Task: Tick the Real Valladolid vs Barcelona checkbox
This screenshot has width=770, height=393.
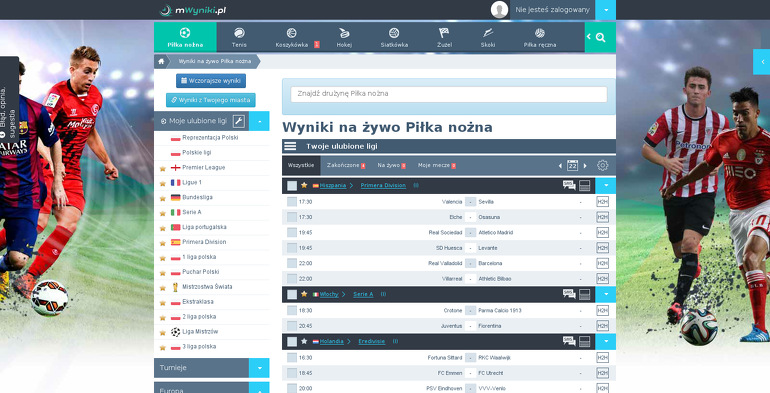Action: [292, 263]
